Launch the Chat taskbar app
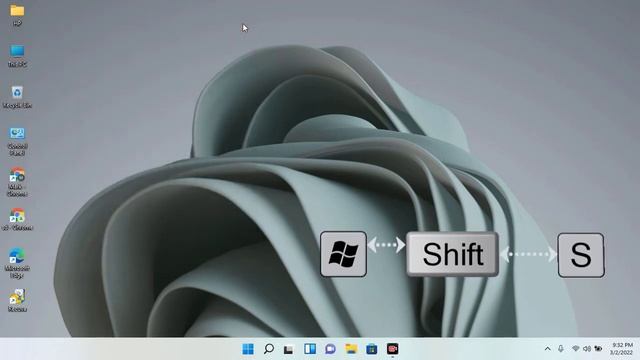This screenshot has height=360, width=640. (331, 349)
